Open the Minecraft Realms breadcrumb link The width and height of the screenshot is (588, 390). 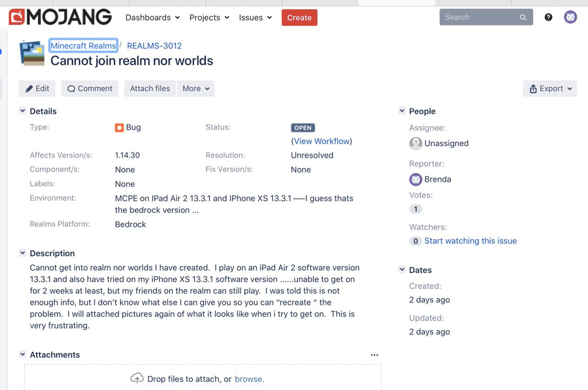(83, 46)
